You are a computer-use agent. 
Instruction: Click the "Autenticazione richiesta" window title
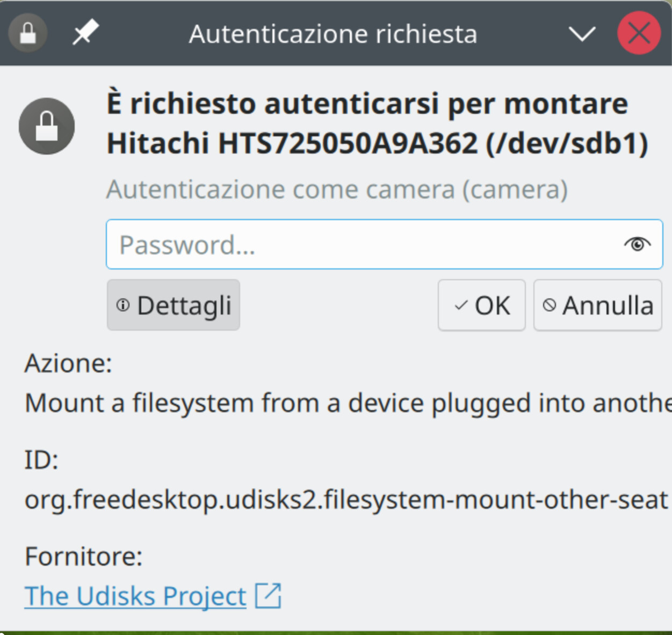tap(333, 34)
